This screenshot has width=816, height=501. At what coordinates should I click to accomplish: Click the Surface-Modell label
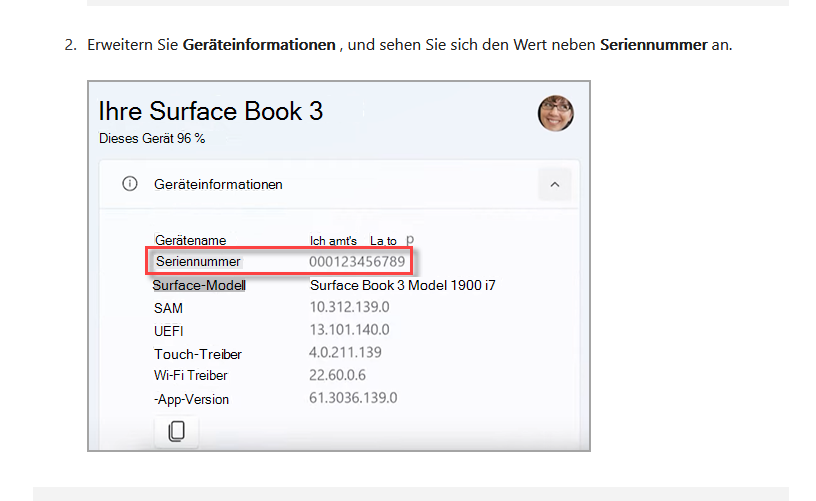(x=199, y=285)
